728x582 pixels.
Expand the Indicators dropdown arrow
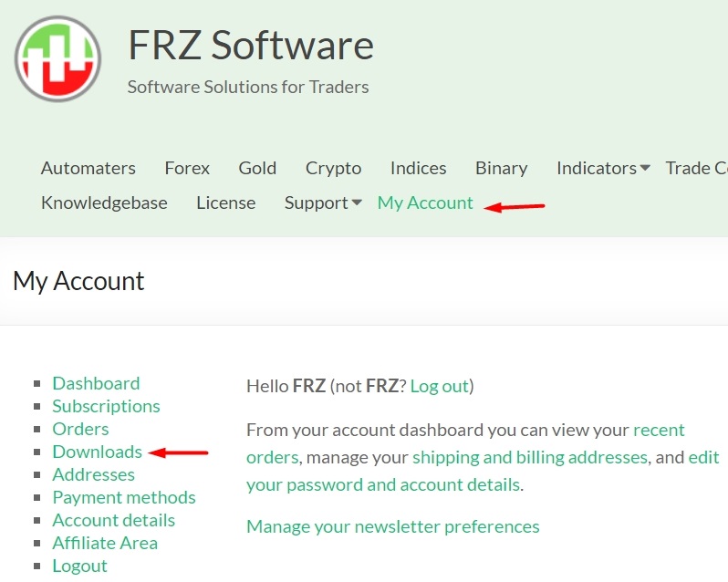(644, 168)
